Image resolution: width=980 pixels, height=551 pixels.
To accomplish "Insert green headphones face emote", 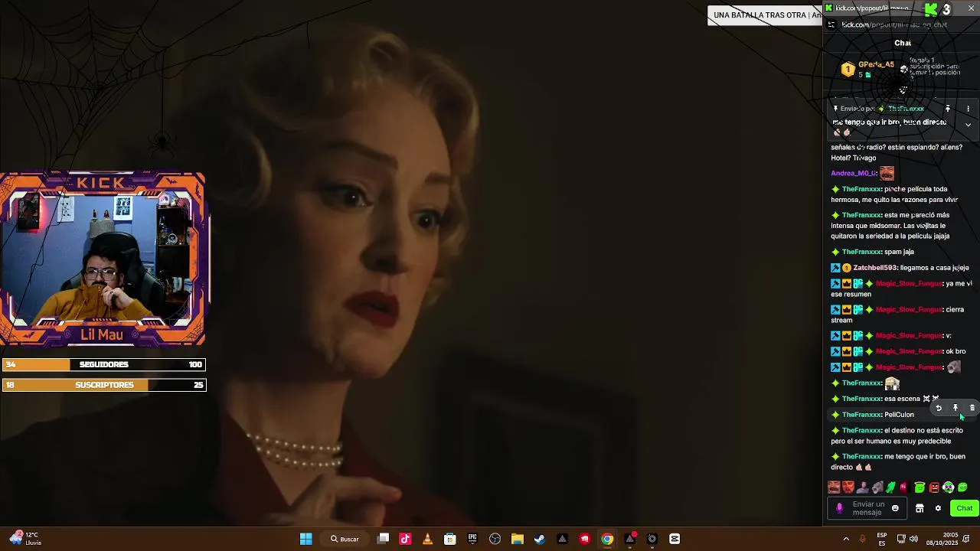I will pos(949,487).
